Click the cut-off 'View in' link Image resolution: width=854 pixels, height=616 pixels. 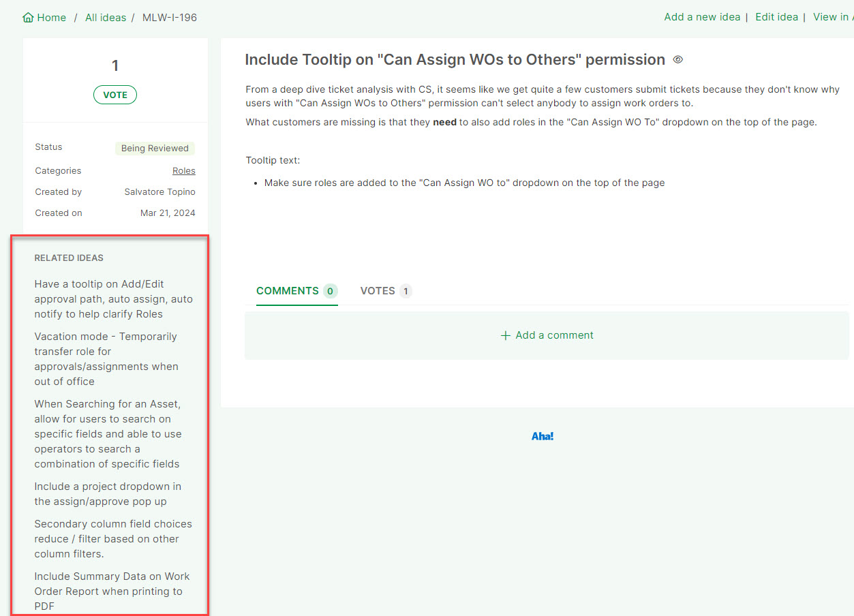click(x=833, y=17)
